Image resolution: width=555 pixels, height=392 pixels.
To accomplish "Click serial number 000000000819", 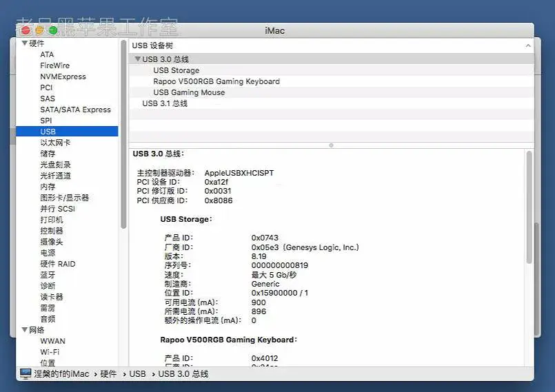I will coord(280,265).
